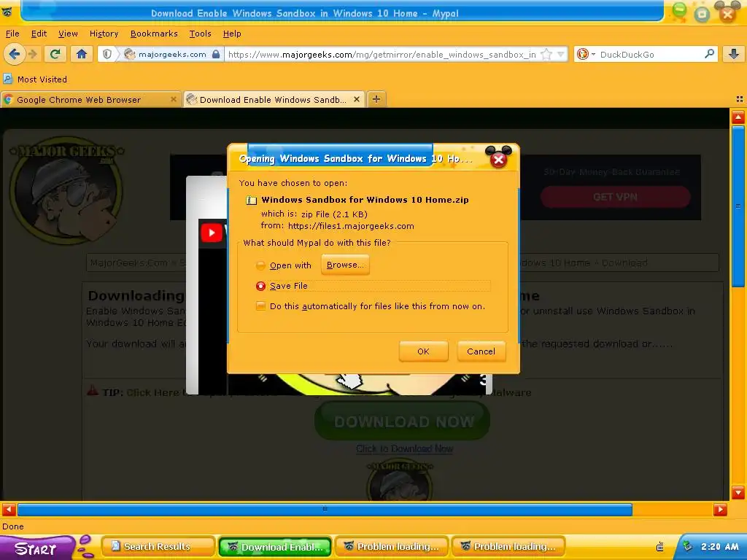Open a new tab with plus button
This screenshot has width=747, height=560.
(376, 99)
